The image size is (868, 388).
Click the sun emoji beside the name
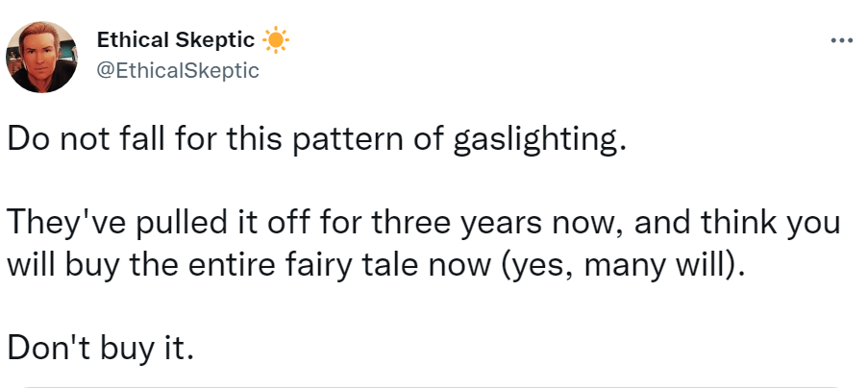(275, 40)
